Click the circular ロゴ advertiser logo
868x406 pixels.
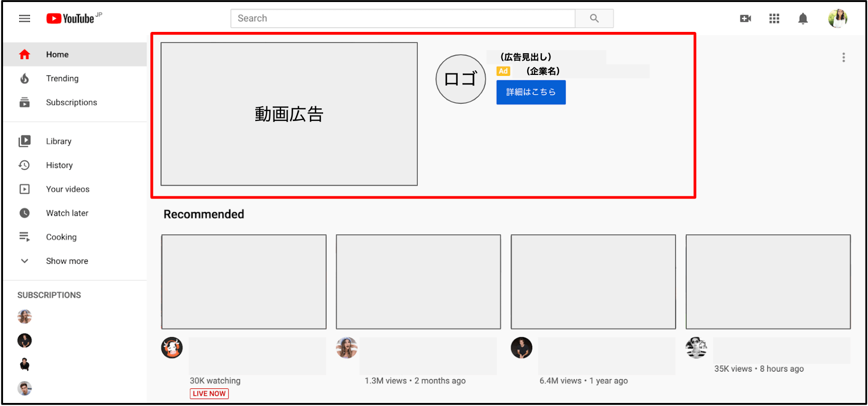pos(460,79)
